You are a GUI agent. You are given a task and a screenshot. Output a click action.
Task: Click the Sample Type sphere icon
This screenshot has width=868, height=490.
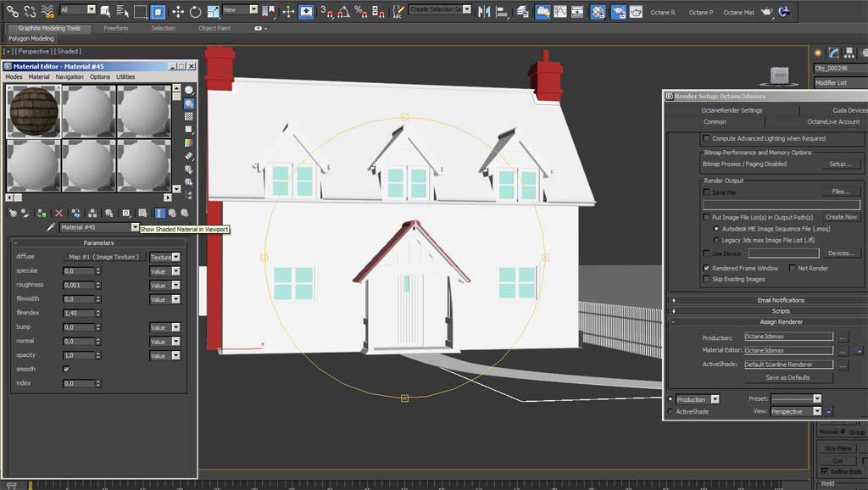pyautogui.click(x=189, y=90)
